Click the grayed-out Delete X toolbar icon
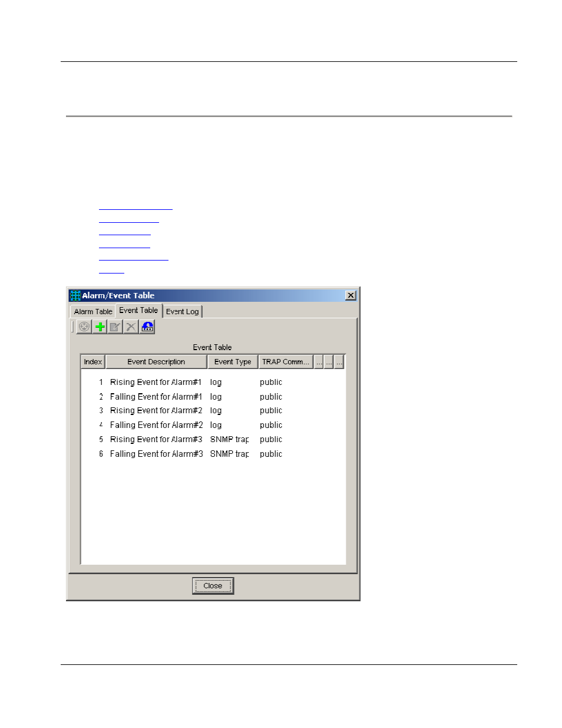 (131, 327)
